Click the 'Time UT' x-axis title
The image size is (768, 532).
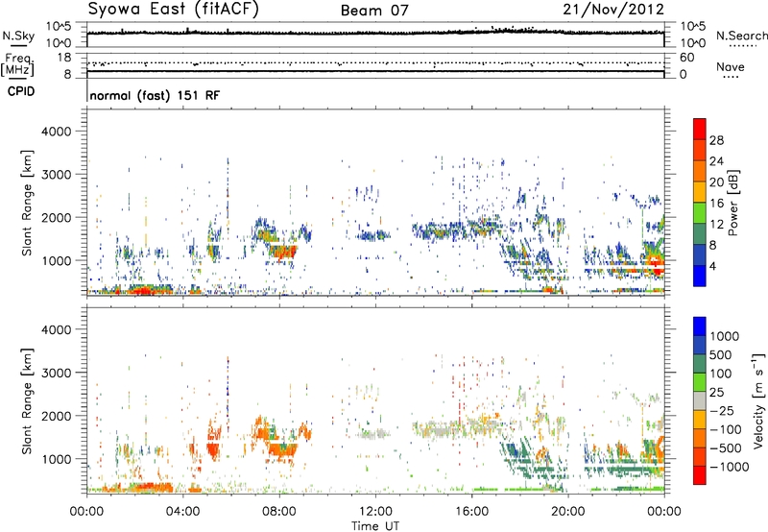coord(375,525)
